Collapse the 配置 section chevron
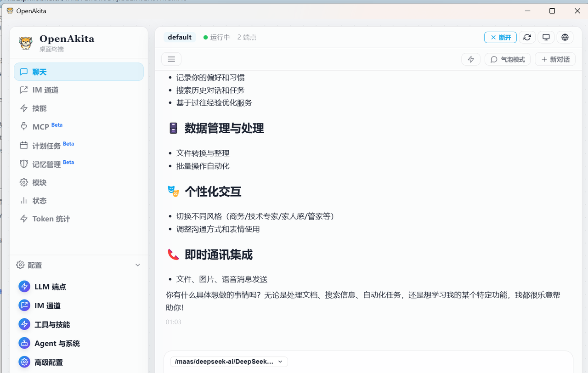Screen dimensions: 588x373 (137, 265)
